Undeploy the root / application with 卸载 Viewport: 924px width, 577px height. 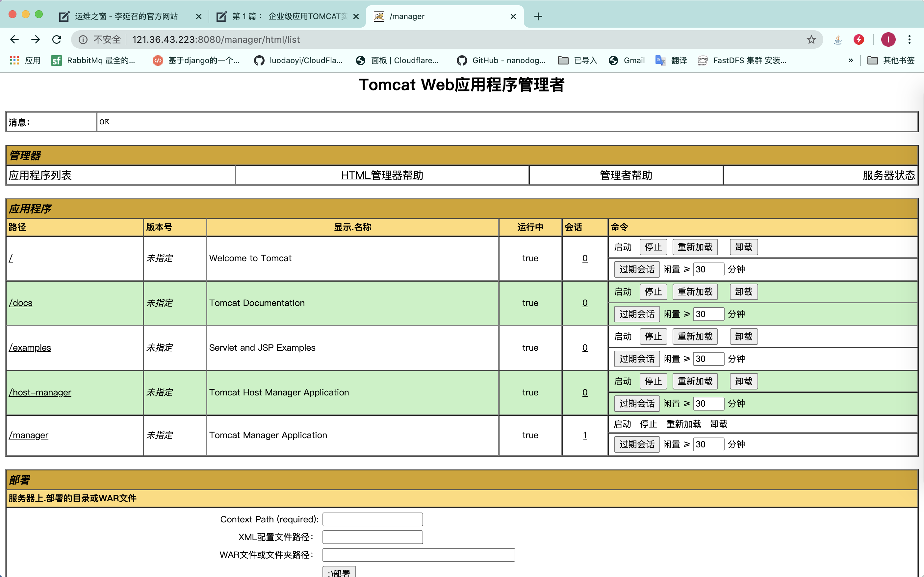pos(743,247)
